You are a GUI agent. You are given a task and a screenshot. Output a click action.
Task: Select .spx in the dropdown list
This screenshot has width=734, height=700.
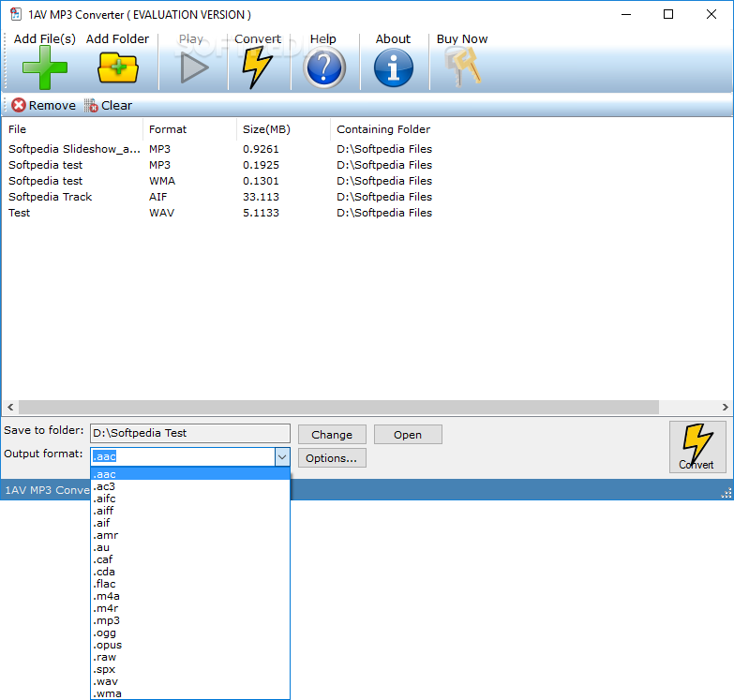[x=190, y=669]
